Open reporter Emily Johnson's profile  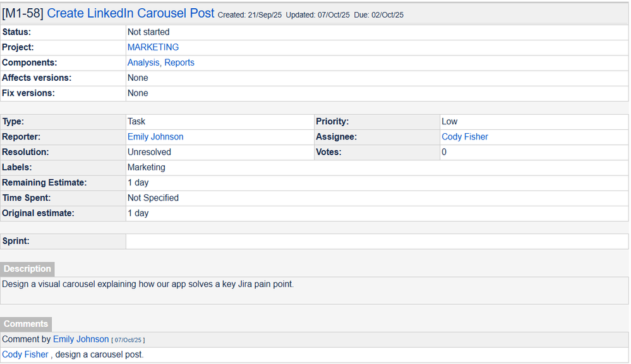155,136
